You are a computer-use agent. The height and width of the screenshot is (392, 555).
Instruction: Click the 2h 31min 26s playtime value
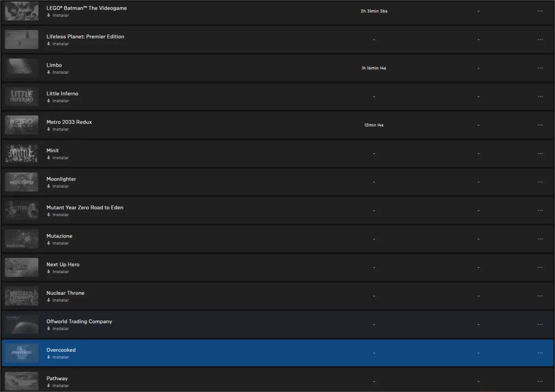coord(374,11)
